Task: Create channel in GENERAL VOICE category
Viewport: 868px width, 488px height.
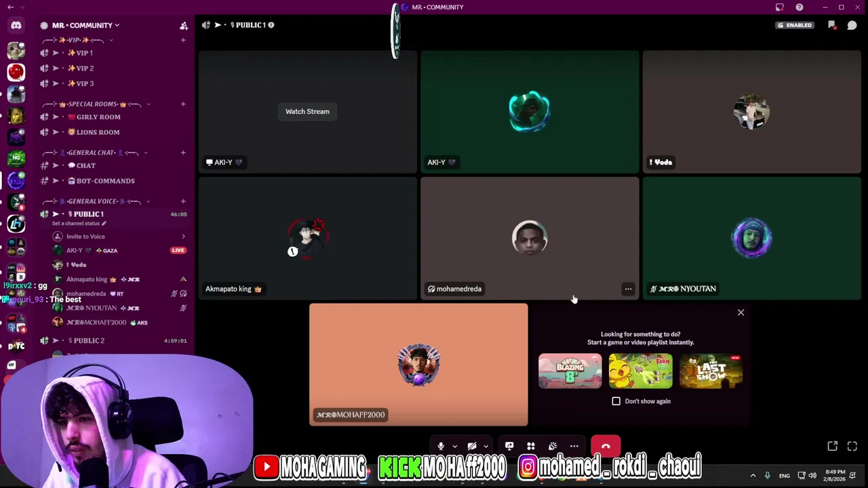Action: point(183,201)
